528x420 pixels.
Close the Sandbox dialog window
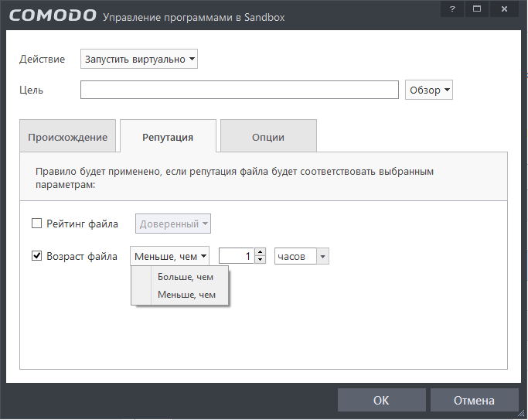504,8
